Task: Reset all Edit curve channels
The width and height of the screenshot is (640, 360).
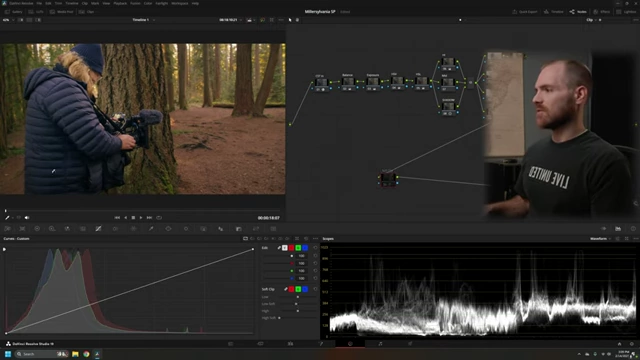Action: [315, 248]
